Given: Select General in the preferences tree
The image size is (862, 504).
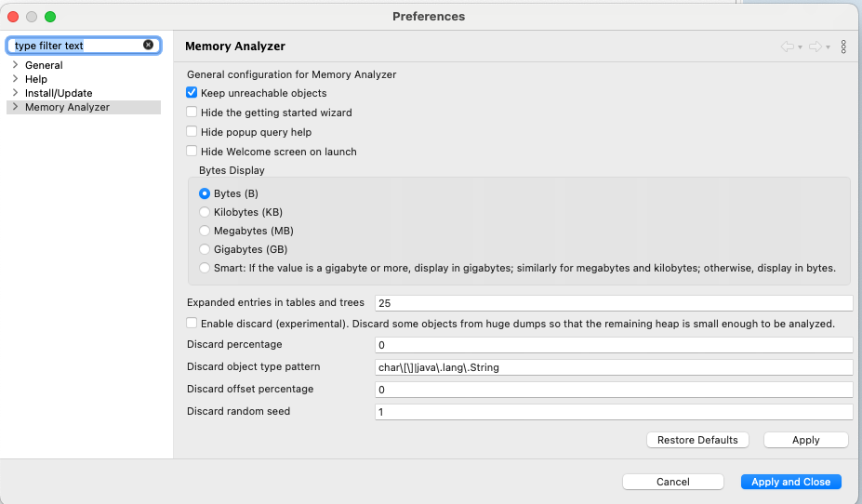Looking at the screenshot, I should (44, 65).
